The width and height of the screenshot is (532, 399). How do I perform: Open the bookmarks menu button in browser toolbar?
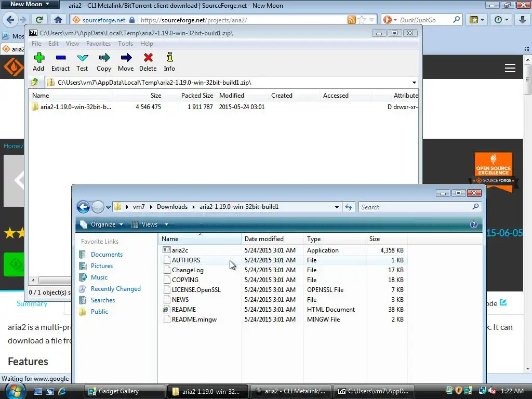(x=477, y=20)
